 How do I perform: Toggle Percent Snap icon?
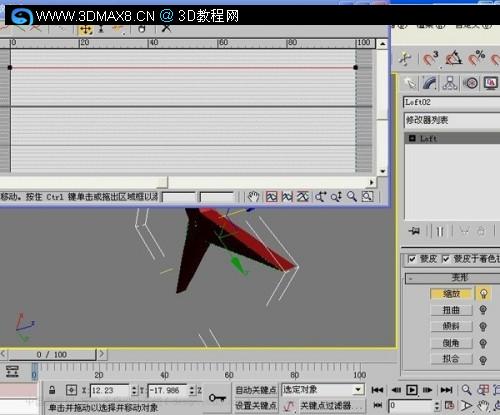point(476,59)
